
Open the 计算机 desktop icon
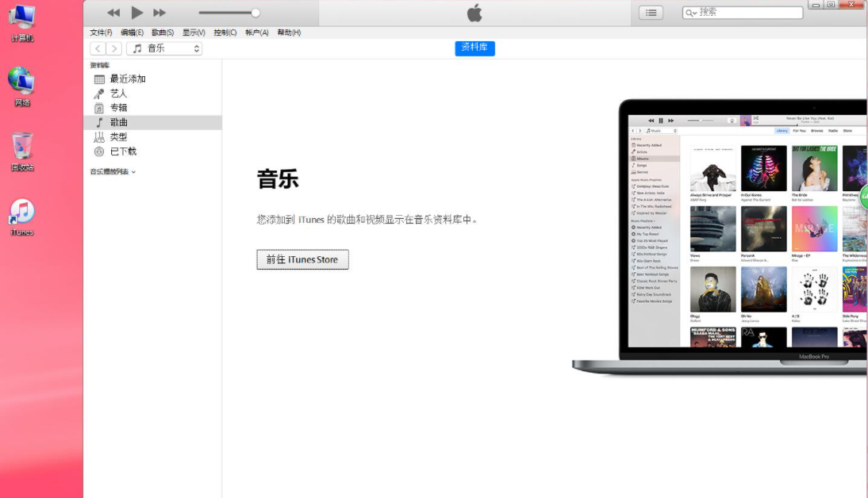pos(21,23)
